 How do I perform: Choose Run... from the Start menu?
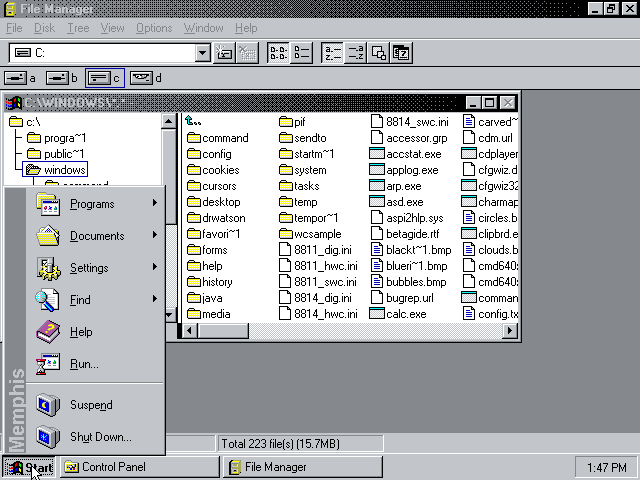point(84,364)
